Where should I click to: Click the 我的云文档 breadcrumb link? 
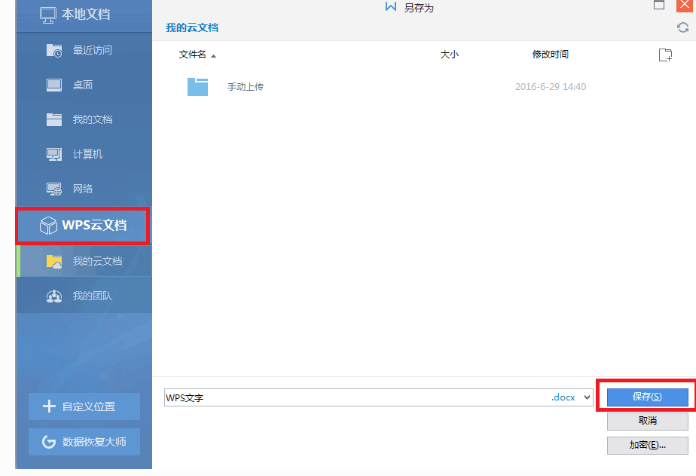[192, 28]
